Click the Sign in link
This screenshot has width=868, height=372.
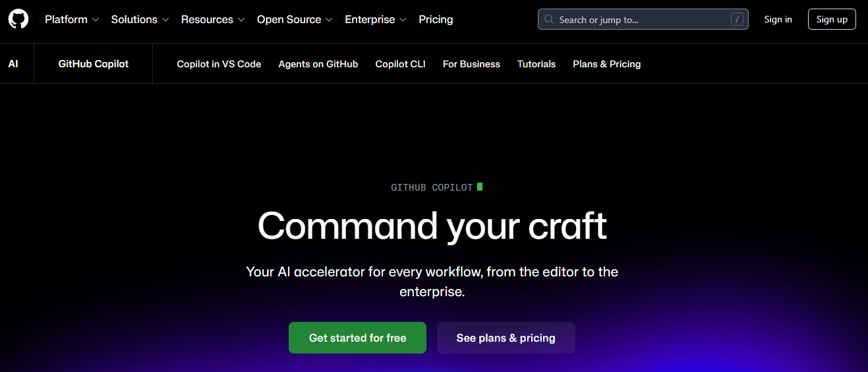(778, 20)
